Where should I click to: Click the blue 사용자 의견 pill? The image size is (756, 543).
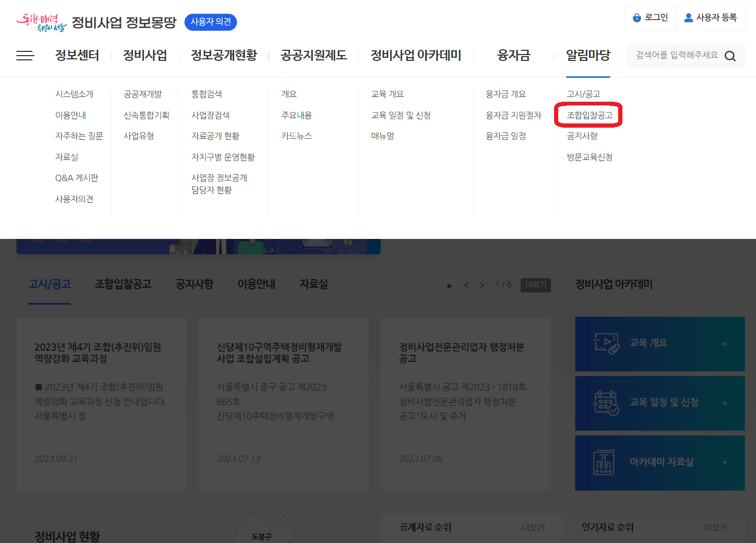tap(210, 22)
